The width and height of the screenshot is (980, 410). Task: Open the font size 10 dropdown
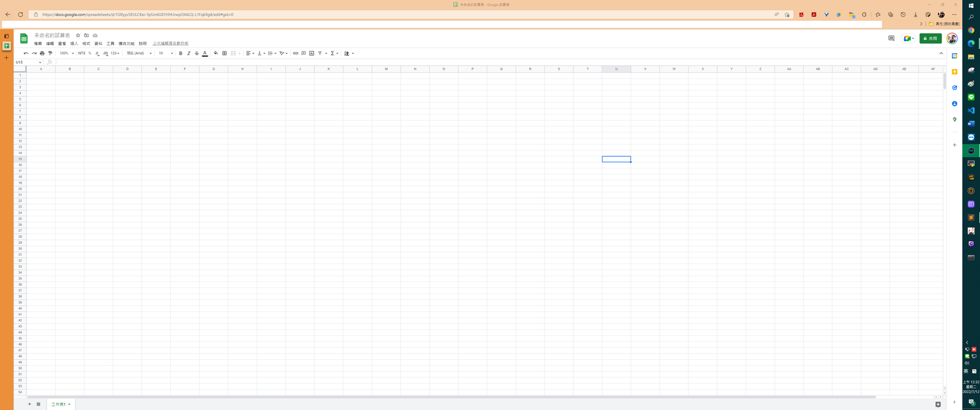165,53
